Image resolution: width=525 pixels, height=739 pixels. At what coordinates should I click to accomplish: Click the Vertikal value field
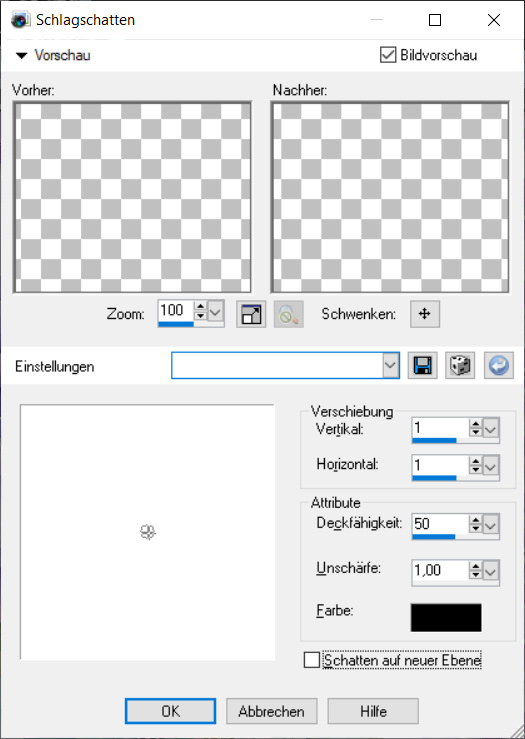pos(440,428)
